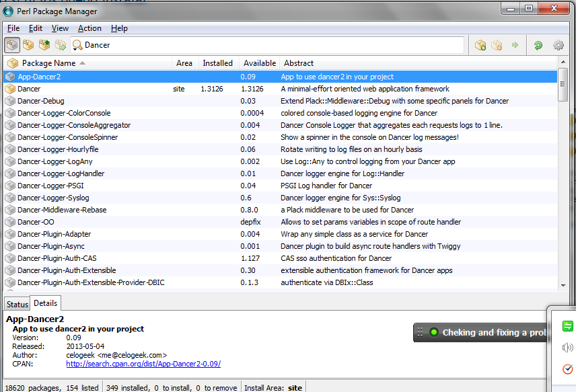
Task: Click the Mark for install icon
Action: 480,45
